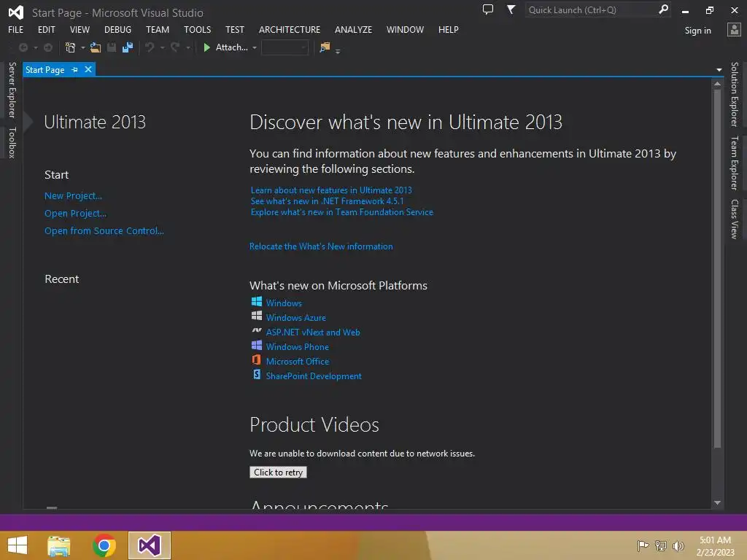Open the ANALYZE menu

click(x=354, y=29)
